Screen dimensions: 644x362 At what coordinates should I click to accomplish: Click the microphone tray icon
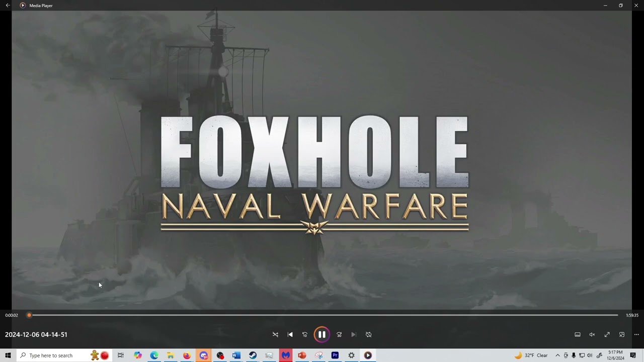point(574,355)
